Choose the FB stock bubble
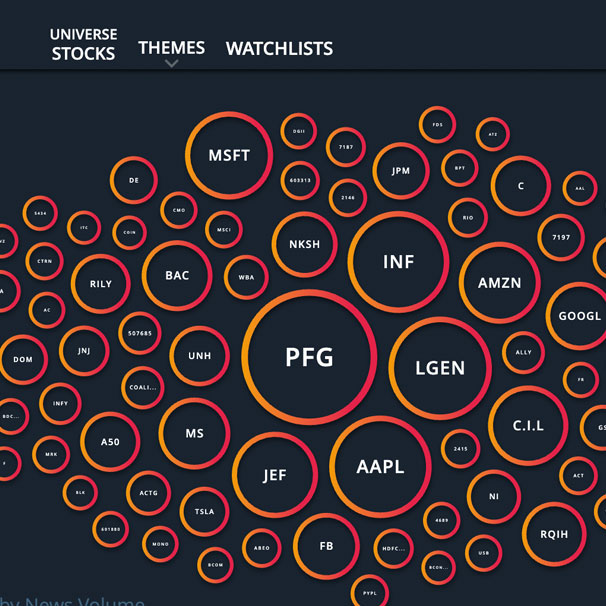Screen dimensions: 606x606 pyautogui.click(x=326, y=546)
